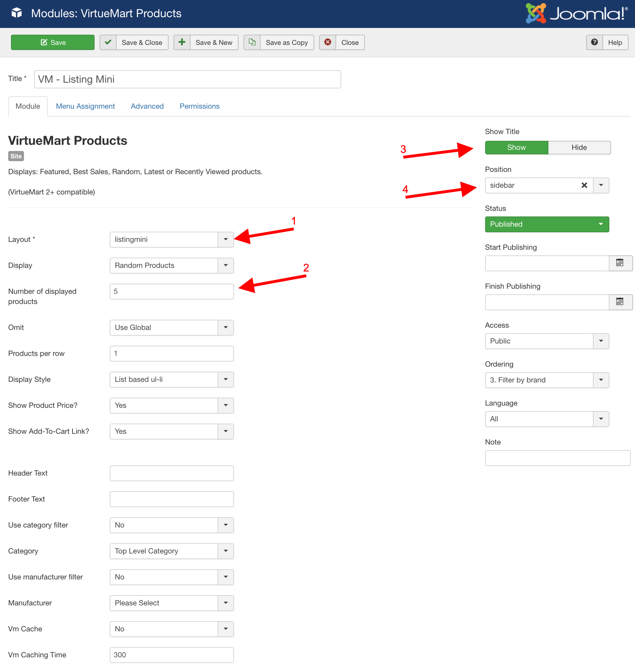This screenshot has width=635, height=672.
Task: Click the Save as Copy button label
Action: (x=287, y=42)
